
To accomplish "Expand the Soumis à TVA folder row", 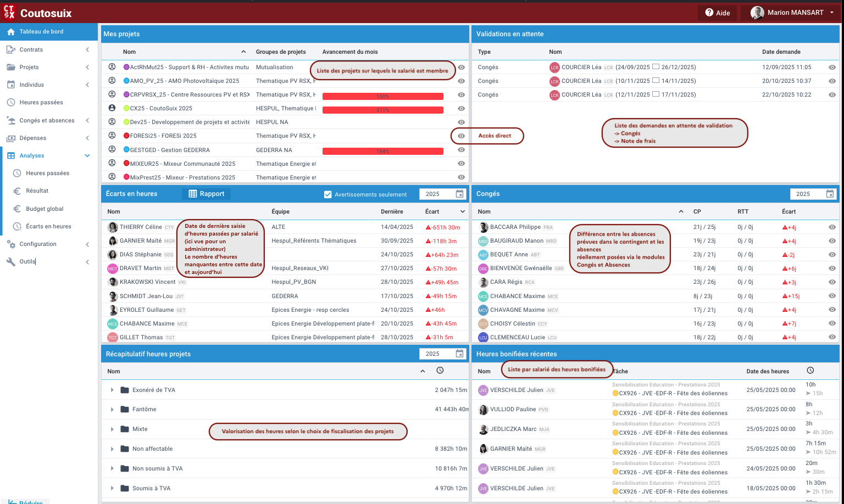I will tap(112, 488).
